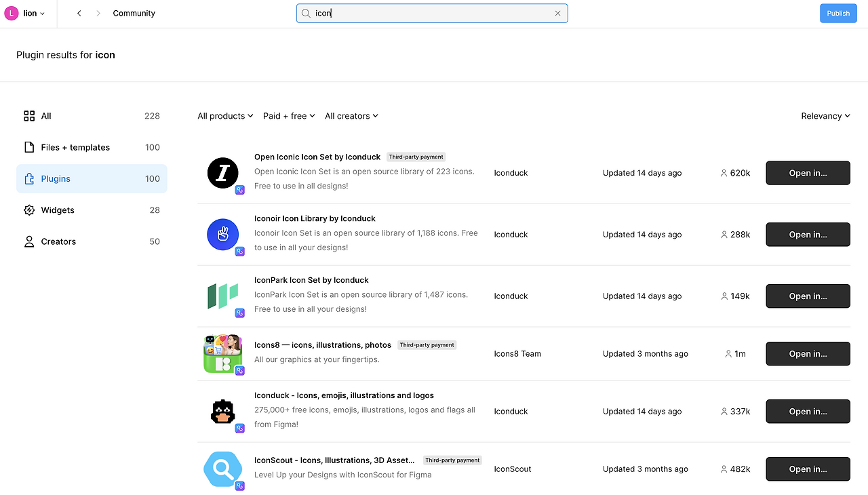Expand the All creators dropdown
Viewport: 868px width, 495px height.
pyautogui.click(x=351, y=116)
